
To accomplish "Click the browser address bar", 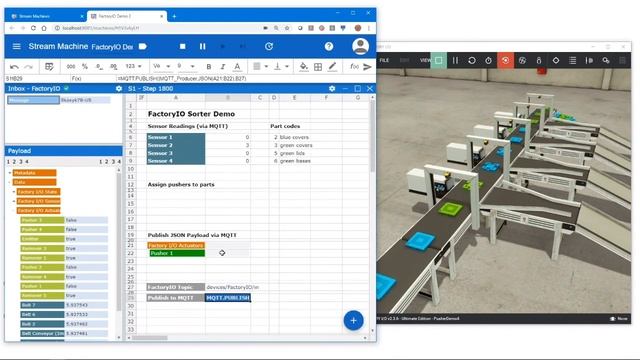I will point(157,28).
